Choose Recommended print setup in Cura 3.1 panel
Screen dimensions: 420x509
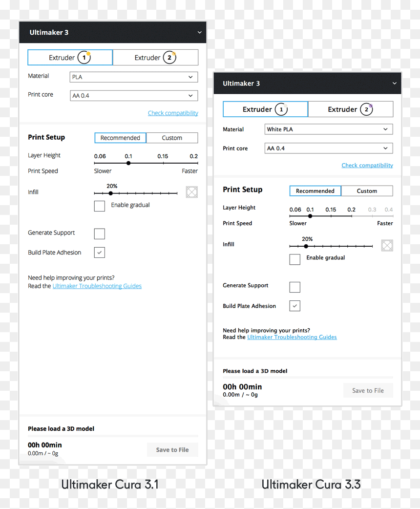[121, 138]
